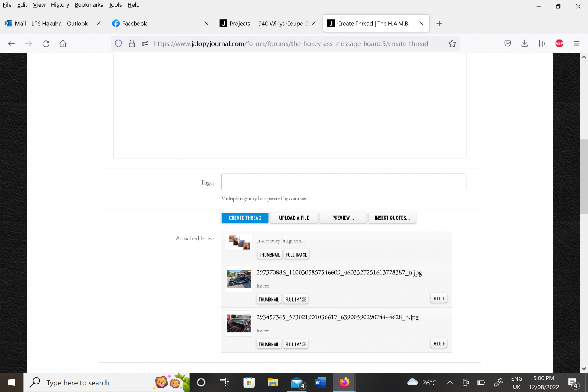The width and height of the screenshot is (588, 392).
Task: Open the AdBlock Plus extension popup
Action: [559, 43]
